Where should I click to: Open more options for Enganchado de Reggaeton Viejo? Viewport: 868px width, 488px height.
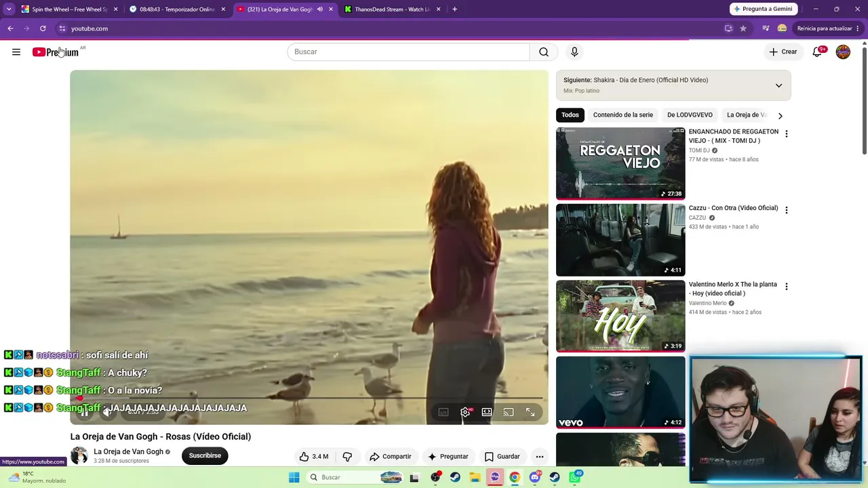tap(786, 134)
